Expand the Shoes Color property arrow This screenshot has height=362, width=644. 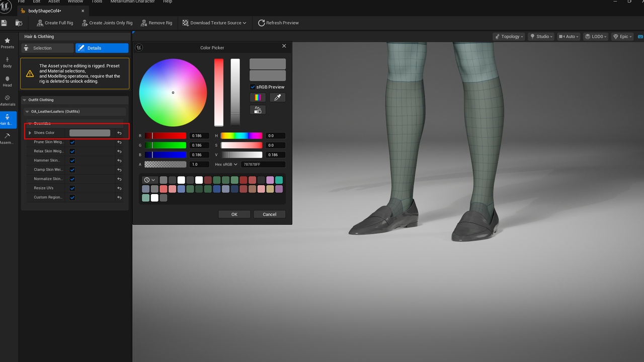click(30, 133)
